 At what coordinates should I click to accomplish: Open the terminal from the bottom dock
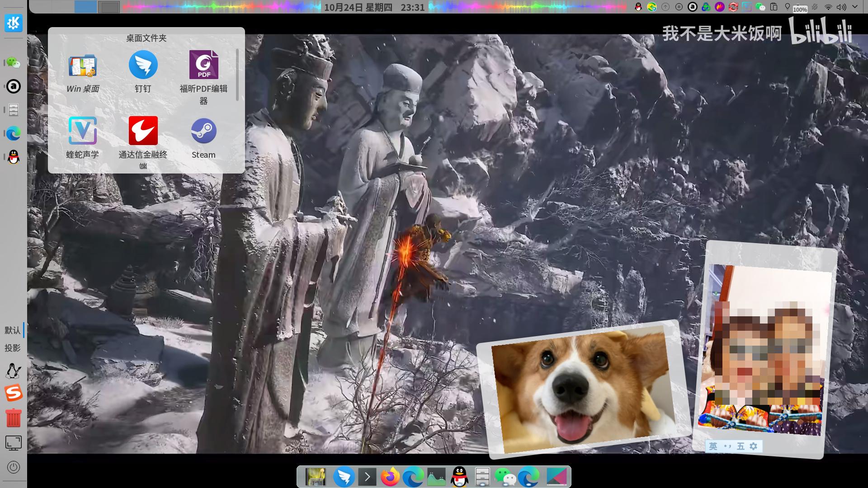tap(367, 477)
